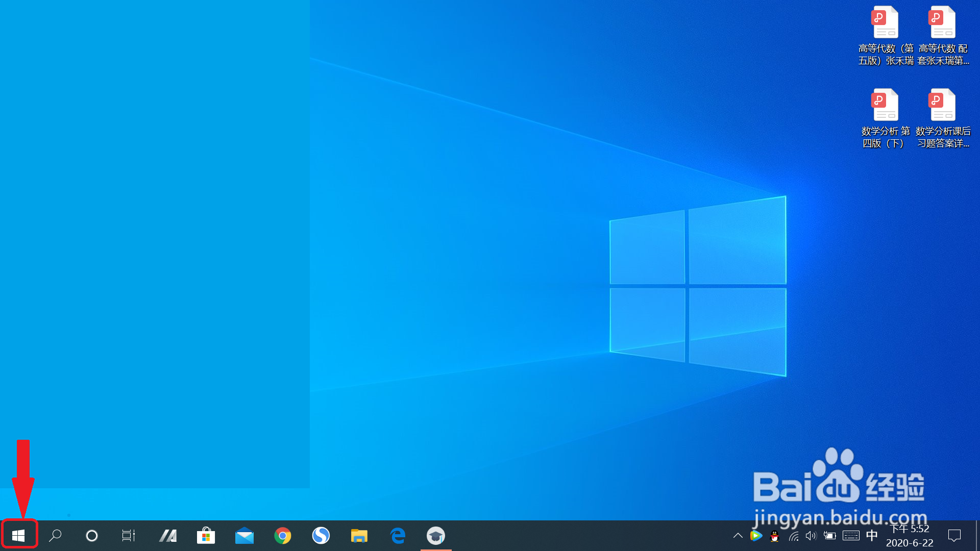This screenshot has width=980, height=551.
Task: Open Task View
Action: pos(128,535)
